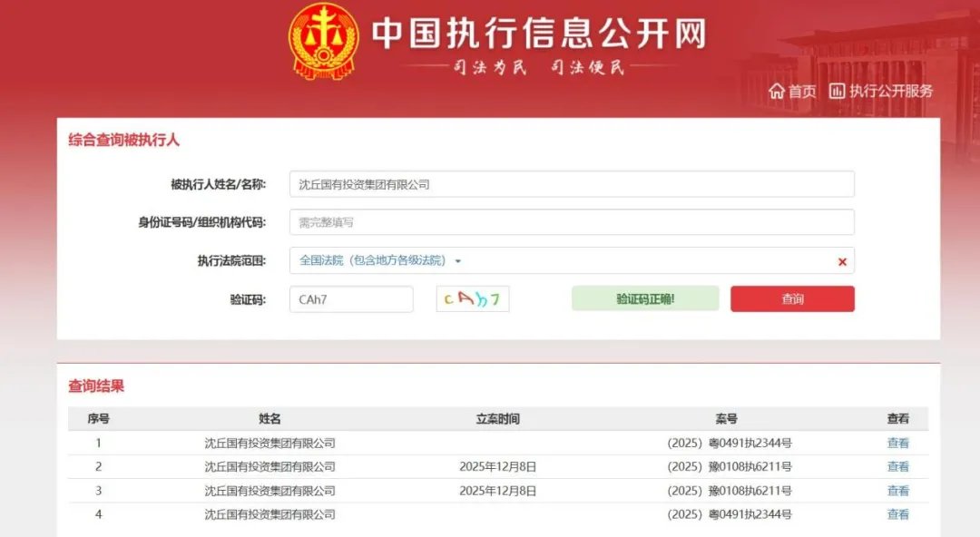Image resolution: width=980 pixels, height=537 pixels.
Task: Click 查看 link for row 1
Action: click(898, 444)
